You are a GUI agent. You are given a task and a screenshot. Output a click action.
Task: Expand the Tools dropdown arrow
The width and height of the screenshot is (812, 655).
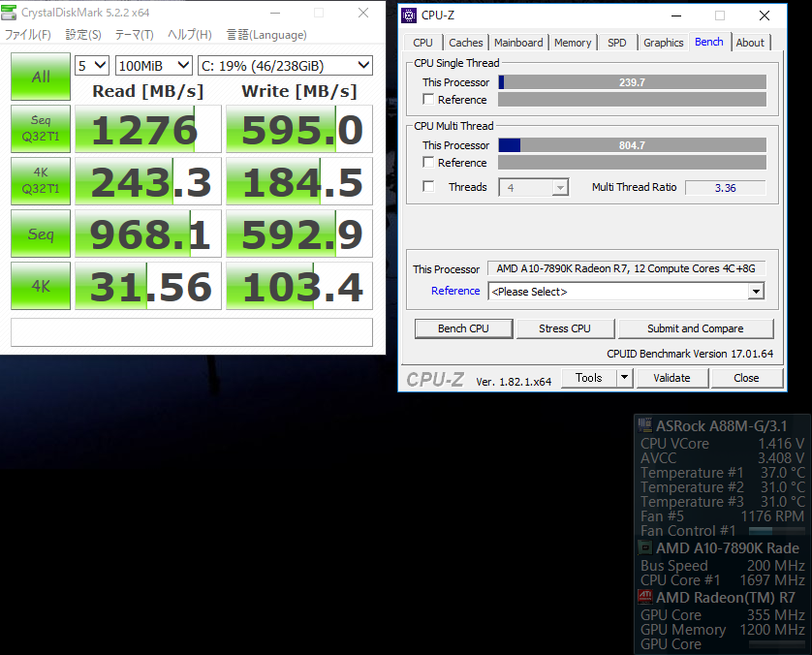625,378
